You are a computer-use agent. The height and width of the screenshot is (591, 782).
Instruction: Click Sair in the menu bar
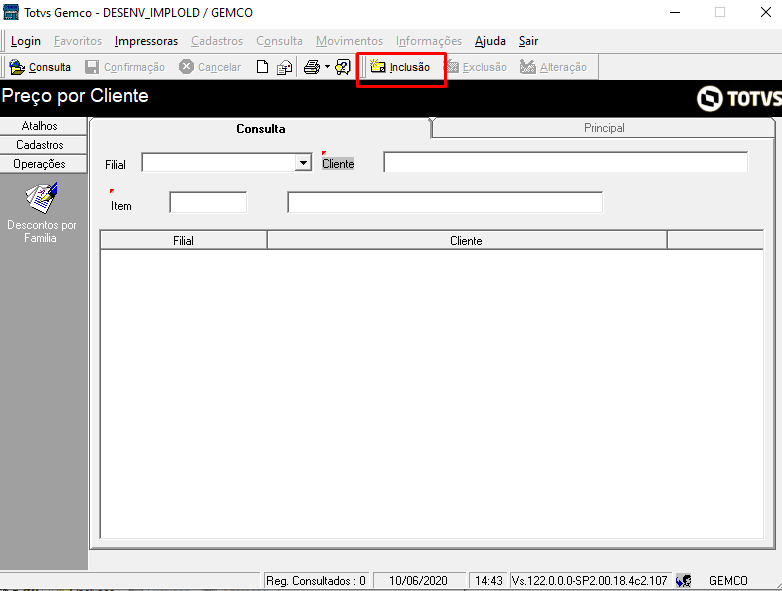coord(528,41)
